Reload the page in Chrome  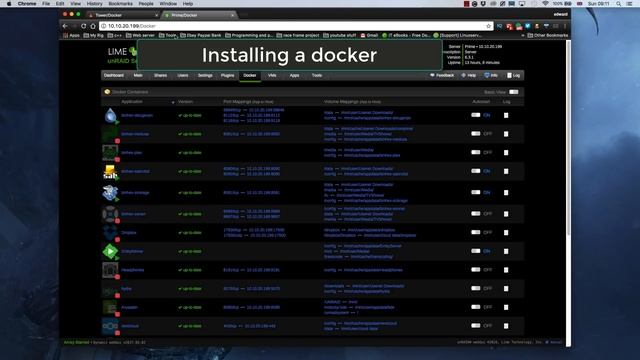(x=84, y=26)
